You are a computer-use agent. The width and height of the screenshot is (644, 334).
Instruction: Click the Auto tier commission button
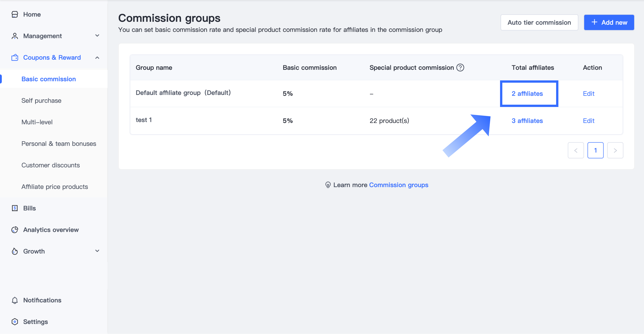coord(539,23)
